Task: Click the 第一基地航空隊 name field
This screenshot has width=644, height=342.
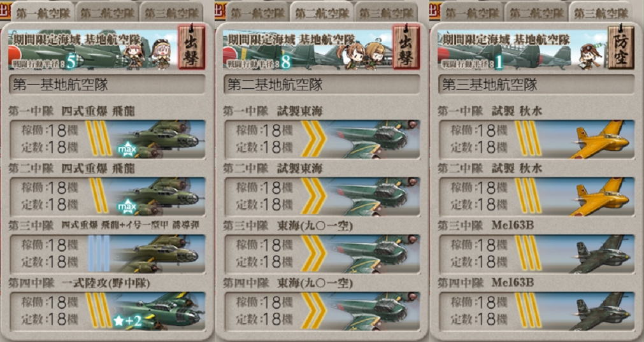Action: pyautogui.click(x=107, y=85)
